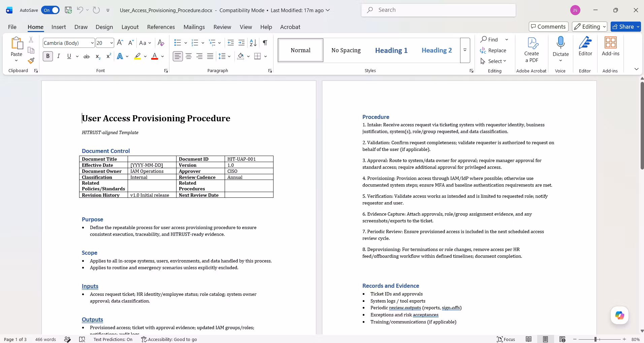Image resolution: width=644 pixels, height=343 pixels.
Task: Start Dictate with the microphone icon
Action: click(x=561, y=43)
